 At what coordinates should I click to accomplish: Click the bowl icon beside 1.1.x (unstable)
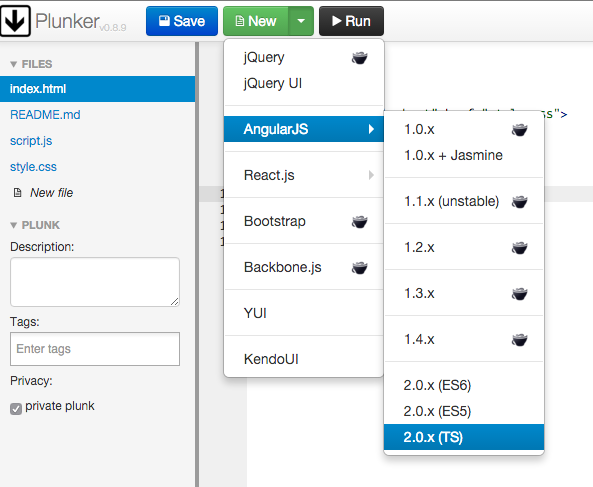coord(520,202)
